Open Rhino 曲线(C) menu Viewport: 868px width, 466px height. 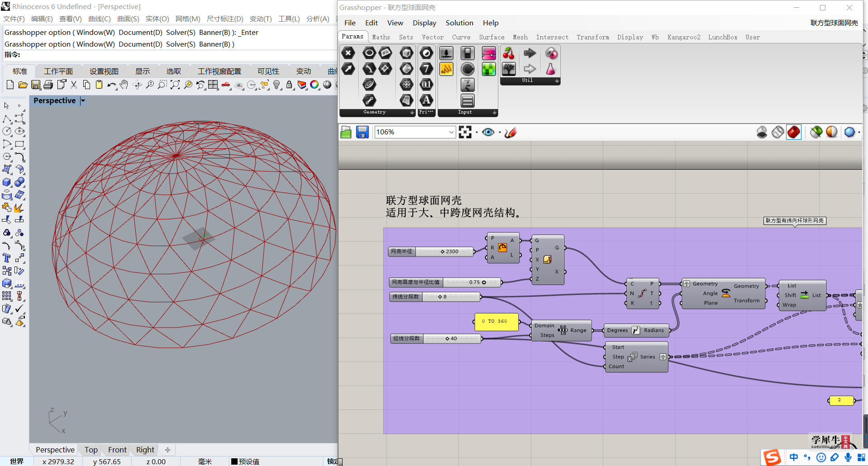point(99,19)
